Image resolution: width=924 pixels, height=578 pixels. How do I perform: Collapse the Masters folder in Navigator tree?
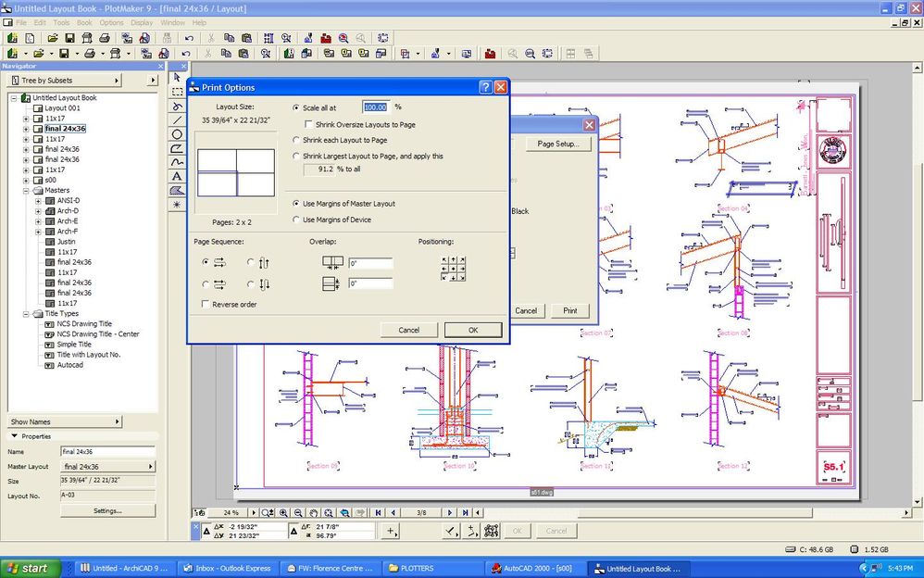tap(27, 191)
